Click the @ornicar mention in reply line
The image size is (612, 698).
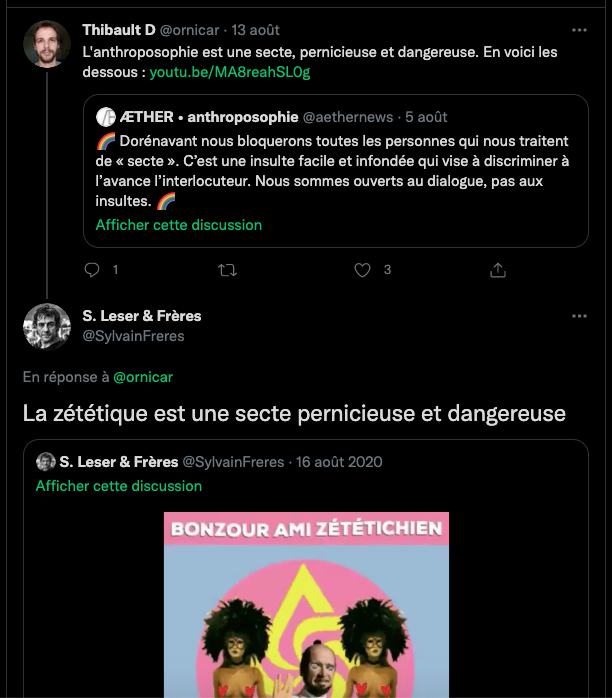click(143, 377)
